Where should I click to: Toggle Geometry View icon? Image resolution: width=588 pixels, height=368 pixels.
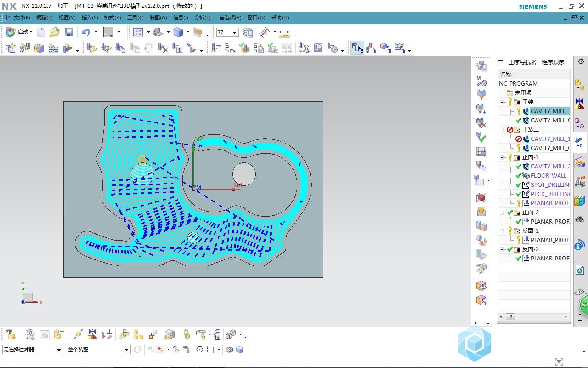[385, 48]
